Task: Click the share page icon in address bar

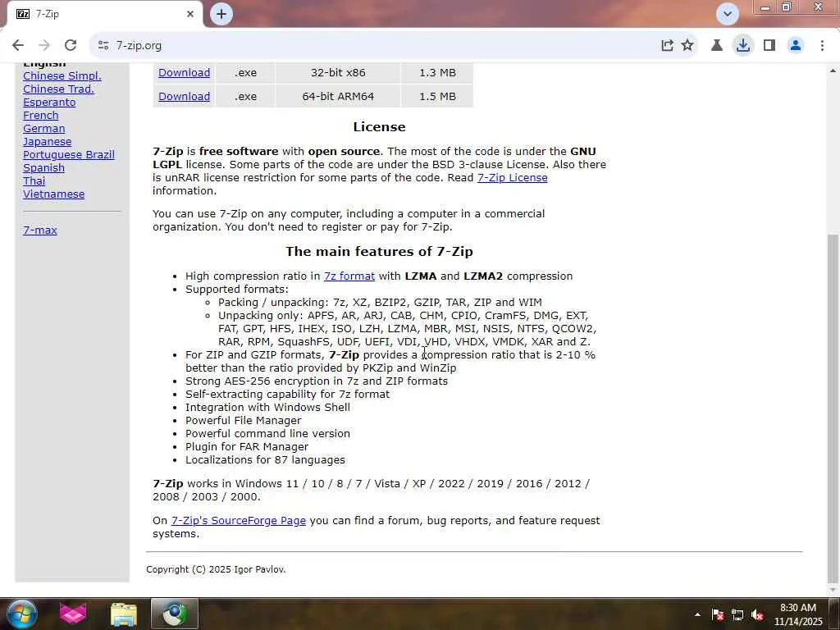Action: tap(667, 46)
